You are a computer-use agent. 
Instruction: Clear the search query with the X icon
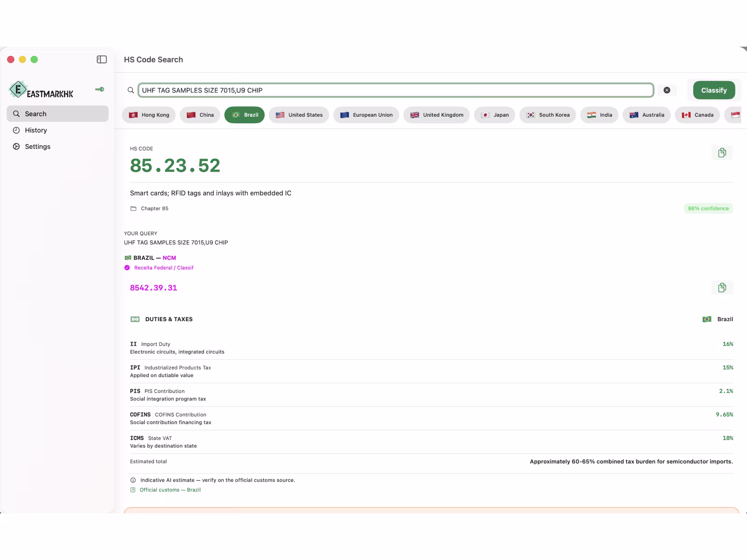click(x=667, y=90)
